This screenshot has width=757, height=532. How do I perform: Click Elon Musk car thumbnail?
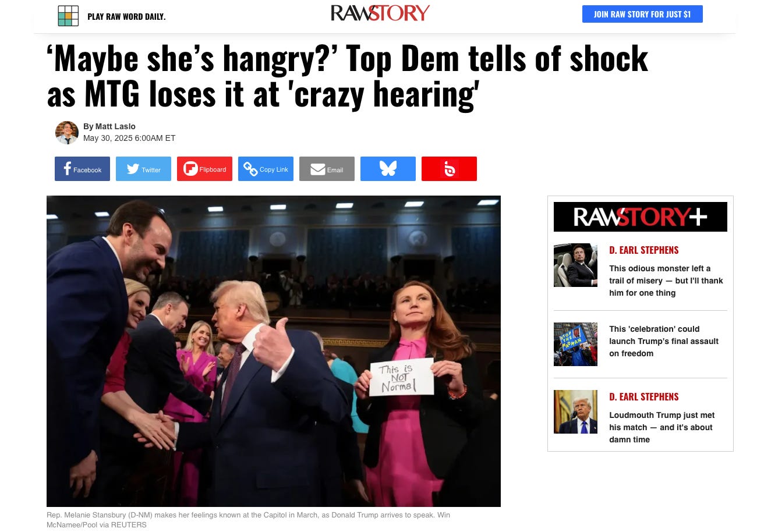[575, 265]
